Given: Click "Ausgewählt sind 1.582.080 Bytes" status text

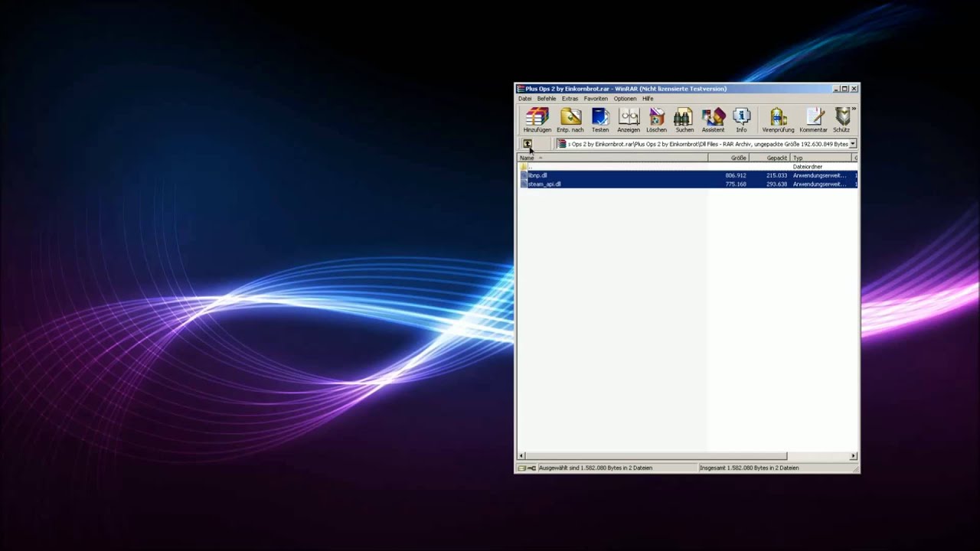Looking at the screenshot, I should coord(595,468).
